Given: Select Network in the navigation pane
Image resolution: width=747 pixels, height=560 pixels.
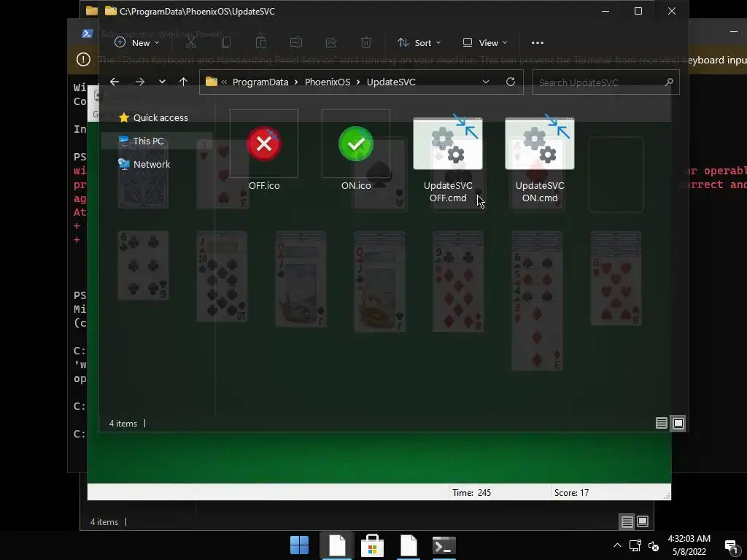Looking at the screenshot, I should pos(144,164).
